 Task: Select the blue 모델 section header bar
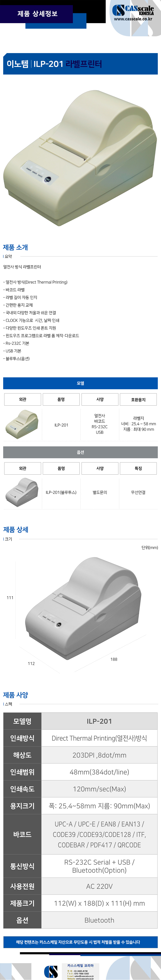coord(80,383)
